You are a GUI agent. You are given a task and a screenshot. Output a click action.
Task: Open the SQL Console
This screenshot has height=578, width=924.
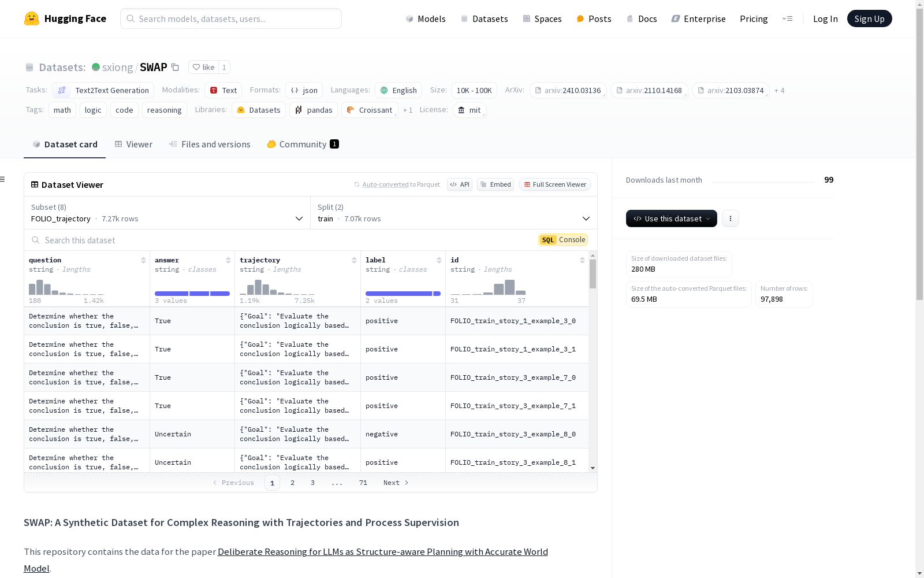563,240
